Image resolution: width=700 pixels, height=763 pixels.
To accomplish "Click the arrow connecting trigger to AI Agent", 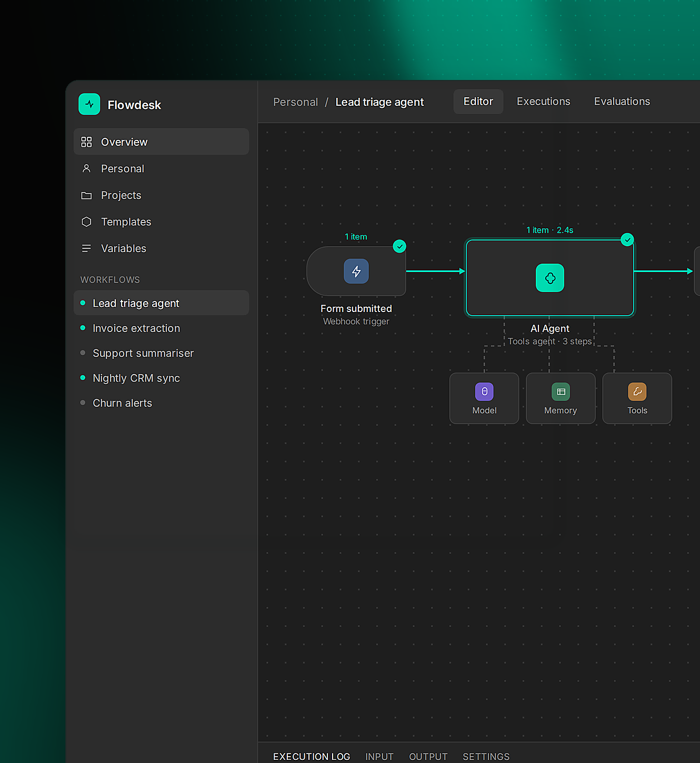I will coord(436,271).
